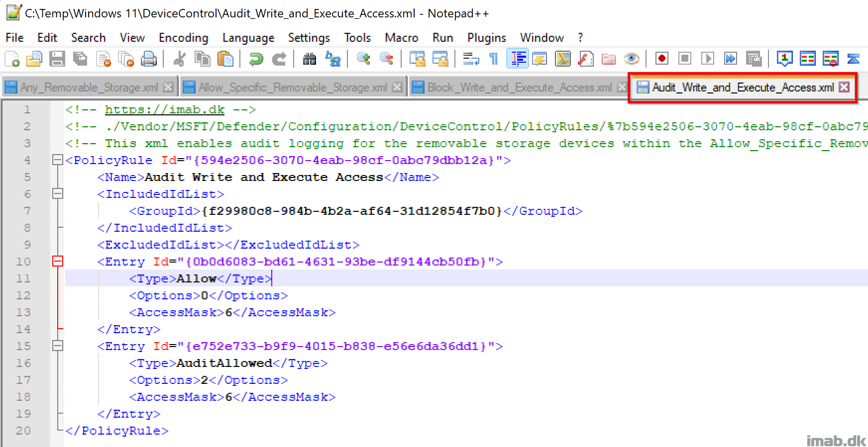The height and width of the screenshot is (447, 868).
Task: Collapse IncludedIdList fold marker on line 6
Action: click(58, 193)
